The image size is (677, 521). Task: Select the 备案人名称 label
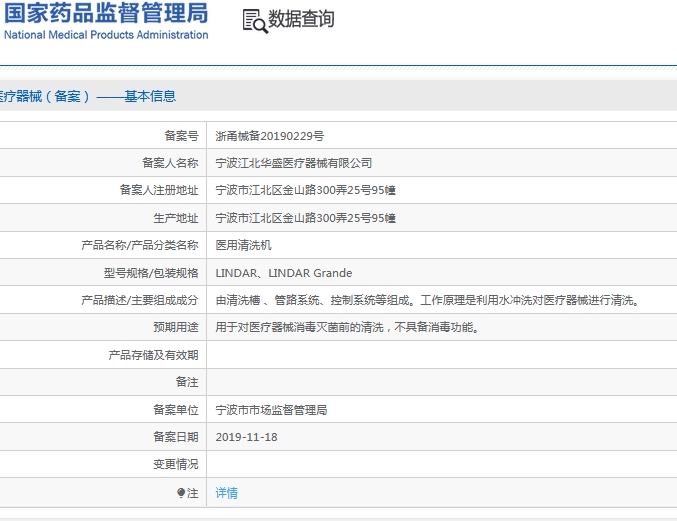pos(170,163)
